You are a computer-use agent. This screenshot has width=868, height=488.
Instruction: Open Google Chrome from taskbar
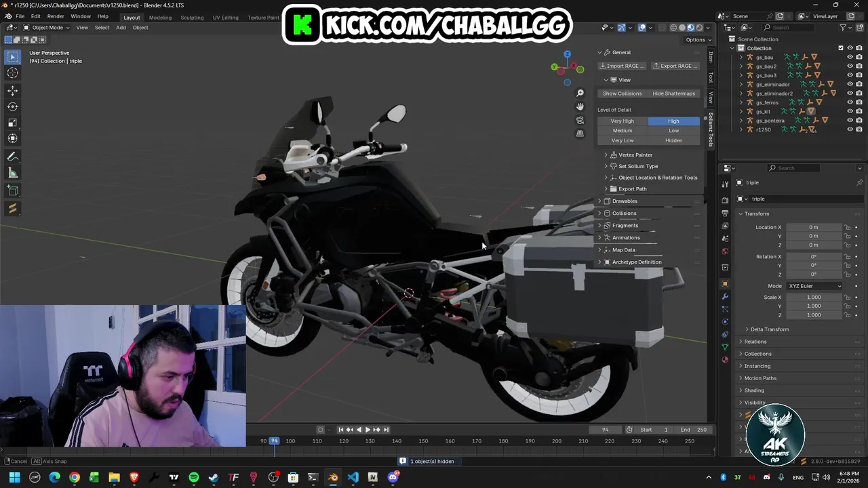tap(75, 478)
